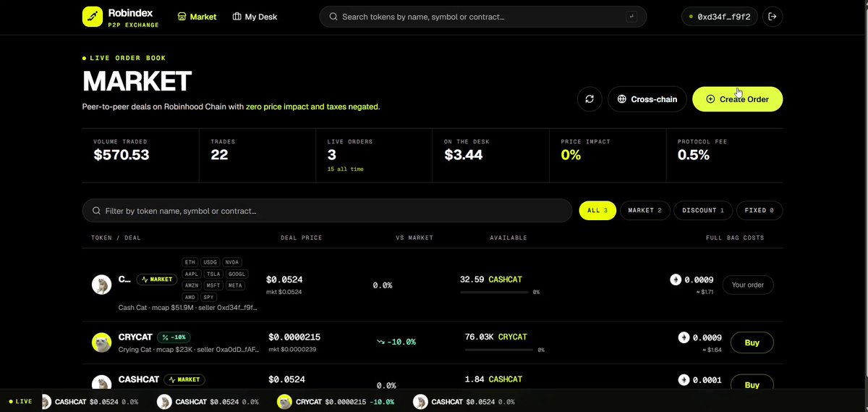868x412 pixels.
Task: Click Buy for the CRYCAT deal
Action: pyautogui.click(x=752, y=342)
